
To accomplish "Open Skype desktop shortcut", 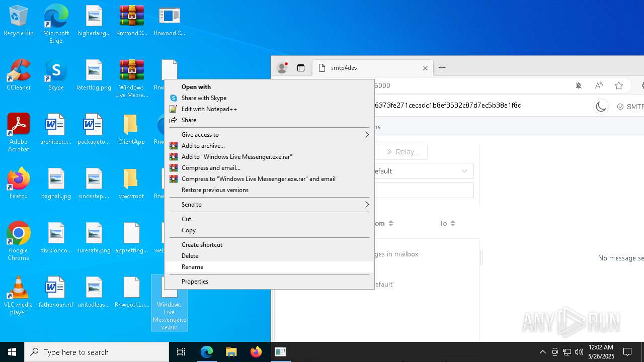I will point(56,75).
